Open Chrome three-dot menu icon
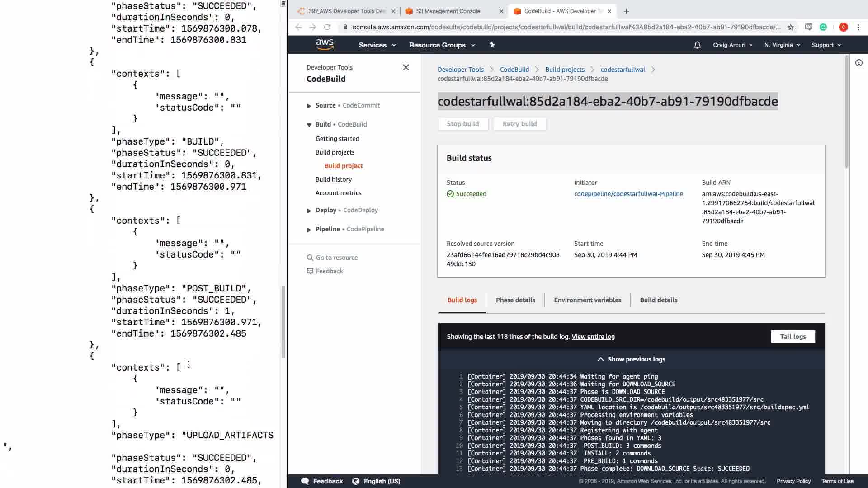Image resolution: width=868 pixels, height=488 pixels. click(858, 27)
